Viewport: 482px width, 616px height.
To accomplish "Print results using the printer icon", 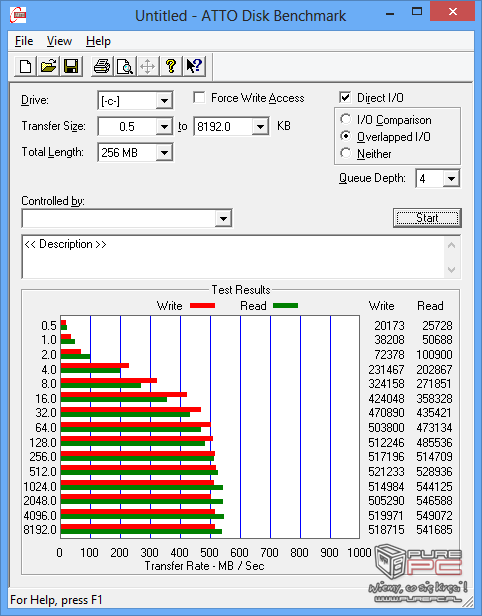I will point(102,66).
